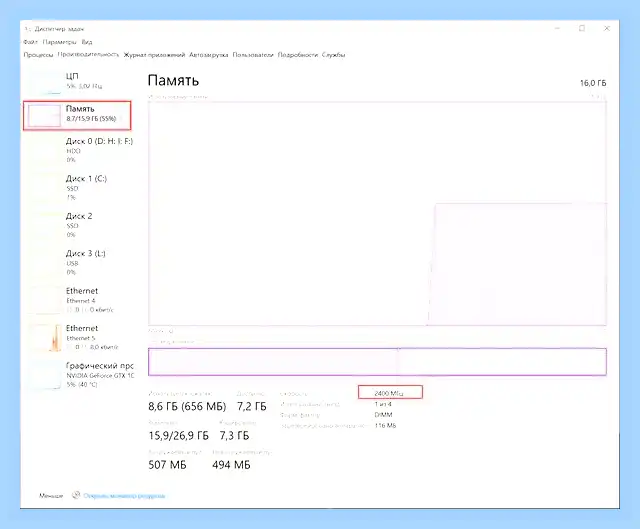Click the 116 МБ hardware reserved value

point(385,425)
